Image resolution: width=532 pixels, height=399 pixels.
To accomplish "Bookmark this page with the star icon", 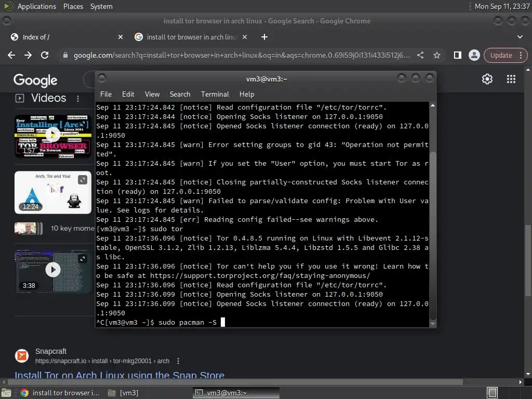I will pyautogui.click(x=436, y=55).
